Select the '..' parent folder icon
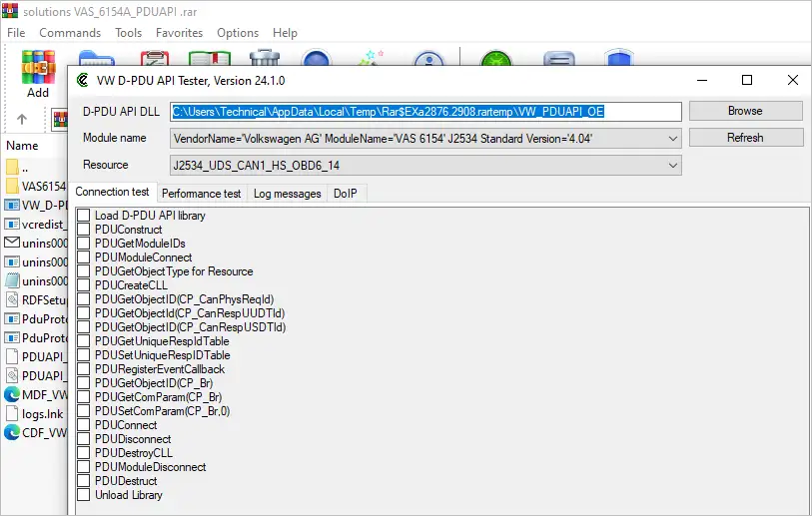The height and width of the screenshot is (516, 812). [x=12, y=167]
